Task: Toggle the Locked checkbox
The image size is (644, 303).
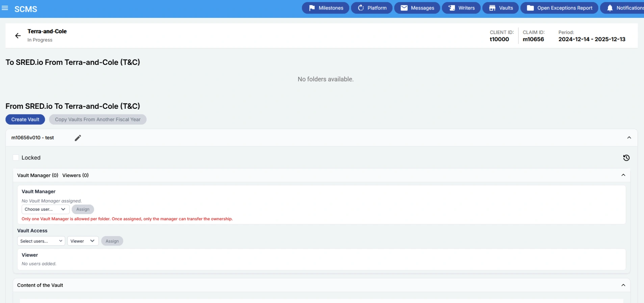Action: click(16, 157)
